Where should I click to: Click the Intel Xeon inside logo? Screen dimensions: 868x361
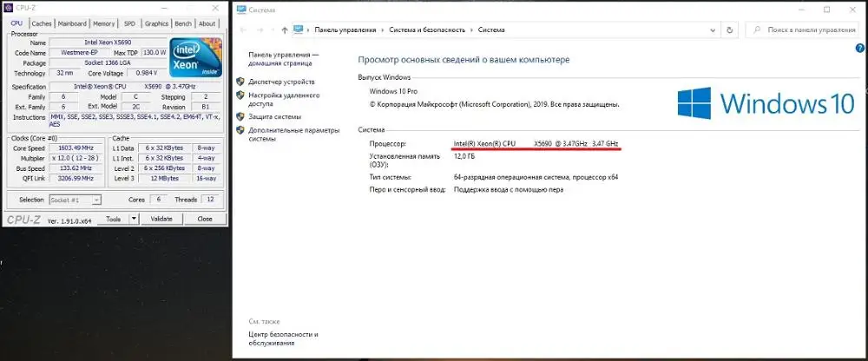(x=195, y=57)
